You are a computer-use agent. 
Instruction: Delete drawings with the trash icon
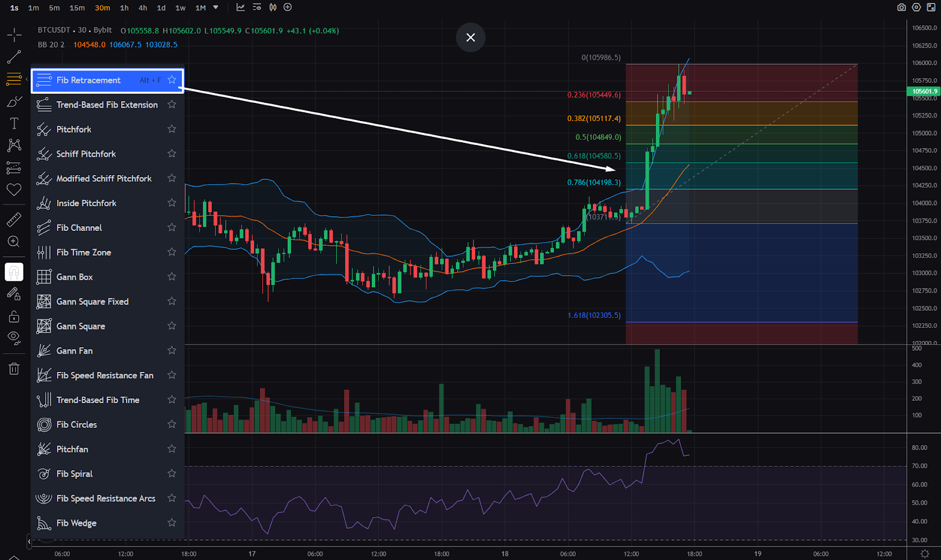pos(14,369)
